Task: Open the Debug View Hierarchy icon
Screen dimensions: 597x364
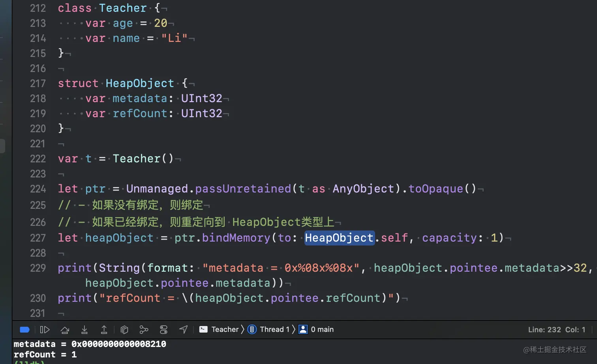Action: [124, 330]
